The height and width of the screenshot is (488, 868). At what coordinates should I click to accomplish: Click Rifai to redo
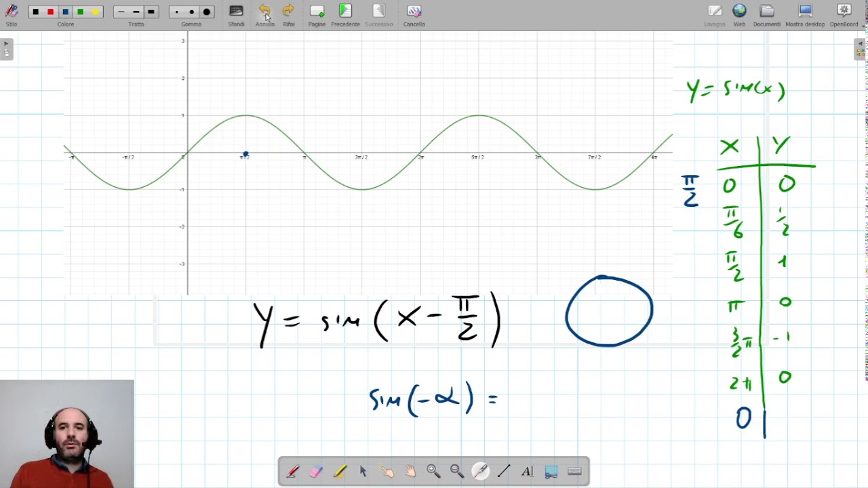[x=289, y=15]
